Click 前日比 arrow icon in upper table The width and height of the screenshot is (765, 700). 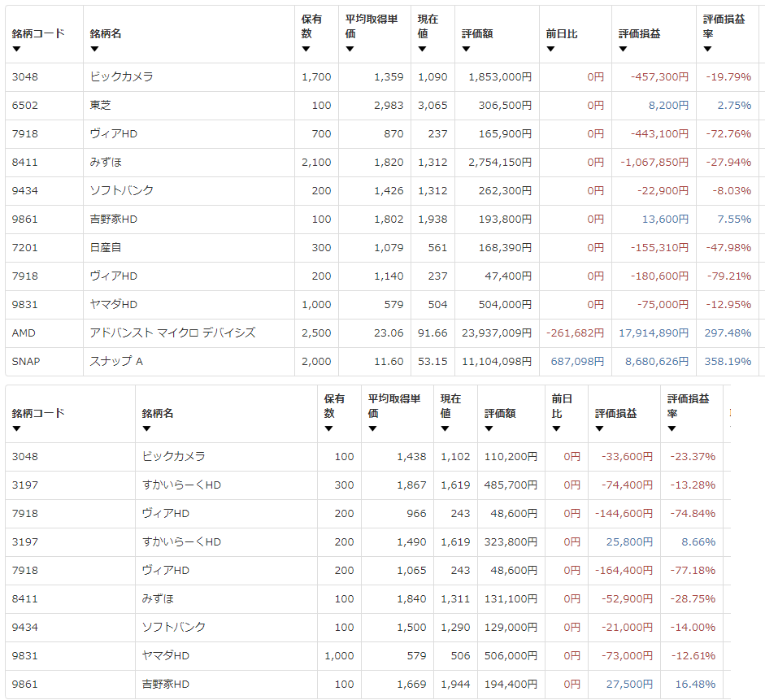[x=550, y=49]
